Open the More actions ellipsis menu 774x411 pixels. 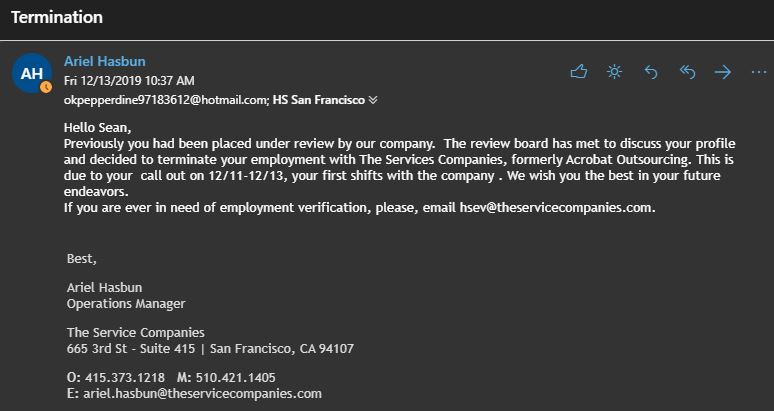click(758, 72)
